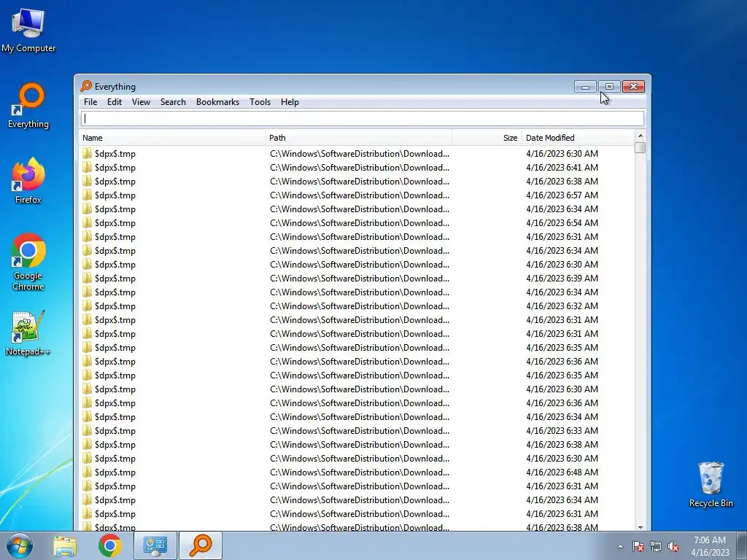Click the Everything magnifier icon in title bar

[x=86, y=86]
